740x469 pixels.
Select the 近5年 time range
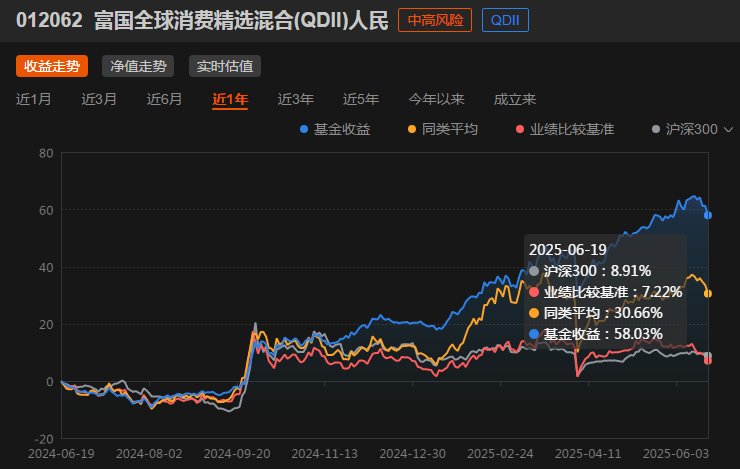361,99
